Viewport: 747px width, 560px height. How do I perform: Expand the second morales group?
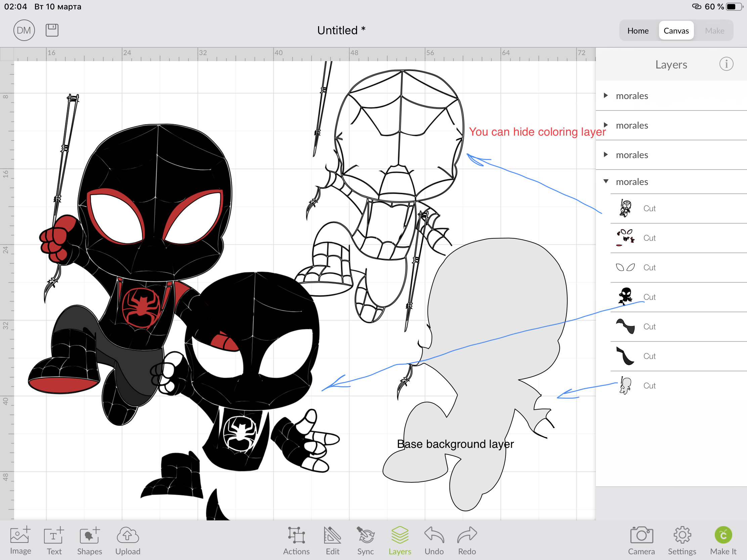coord(606,125)
